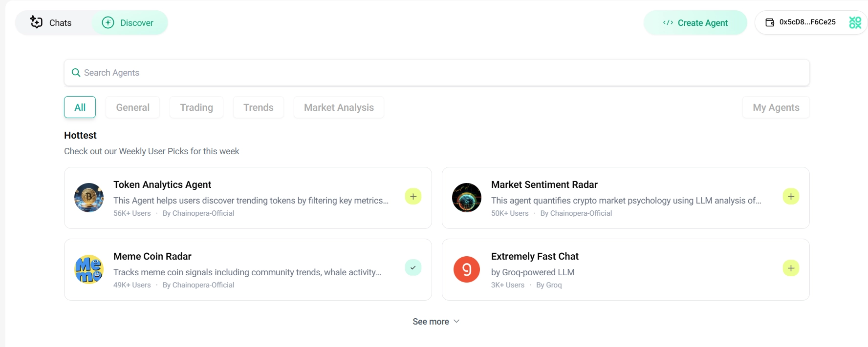Screen dimensions: 868x347
Task: Click the Extremely Fast Chat Groq avatar
Action: pyautogui.click(x=467, y=269)
